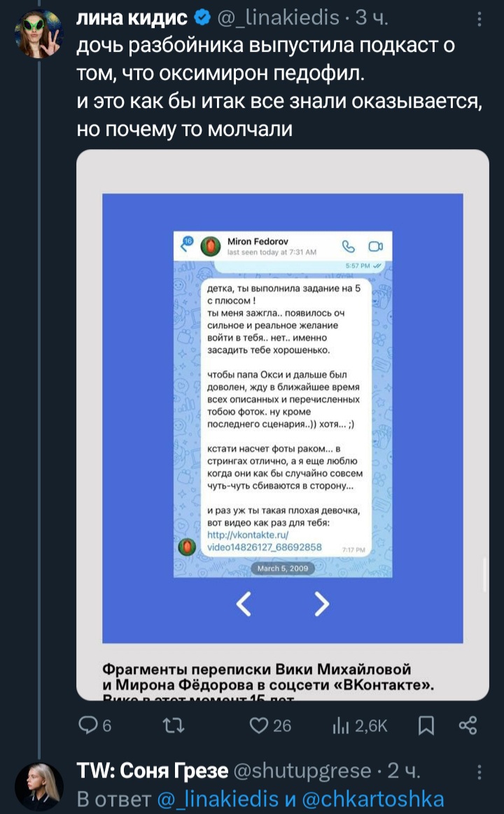
Task: Tap the video call icon in chat
Action: (x=375, y=246)
